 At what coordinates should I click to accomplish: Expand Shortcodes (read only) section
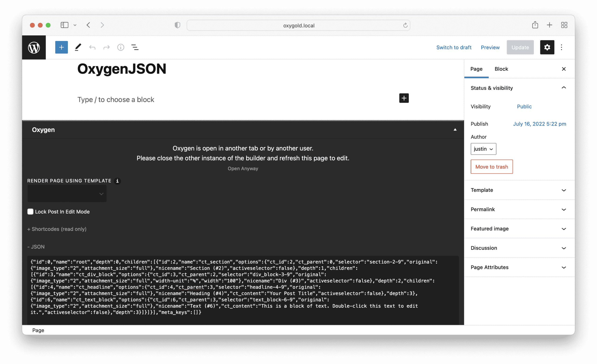[x=57, y=229]
